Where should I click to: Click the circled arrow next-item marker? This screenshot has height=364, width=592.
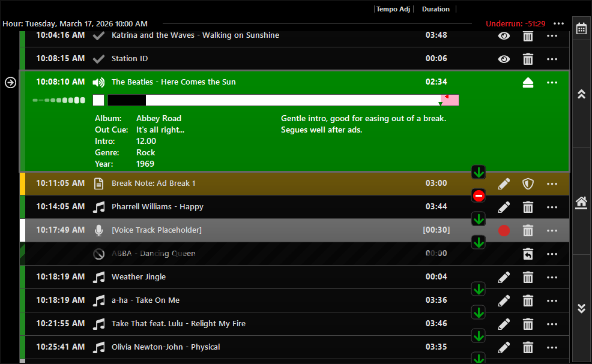pos(10,82)
